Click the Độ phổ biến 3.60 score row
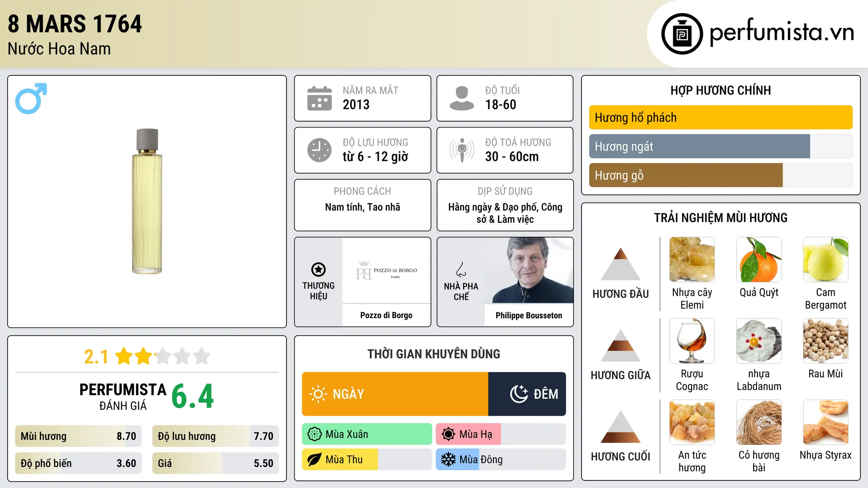The width and height of the screenshot is (868, 488). tap(78, 463)
